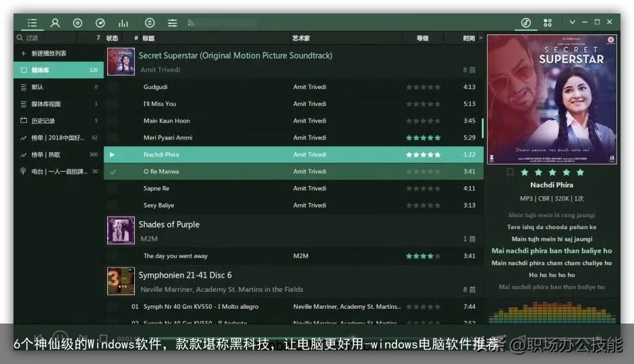Viewport: 634px width, 364px height.
Task: Click the large Secret Superstar cover art
Action: pyautogui.click(x=552, y=99)
